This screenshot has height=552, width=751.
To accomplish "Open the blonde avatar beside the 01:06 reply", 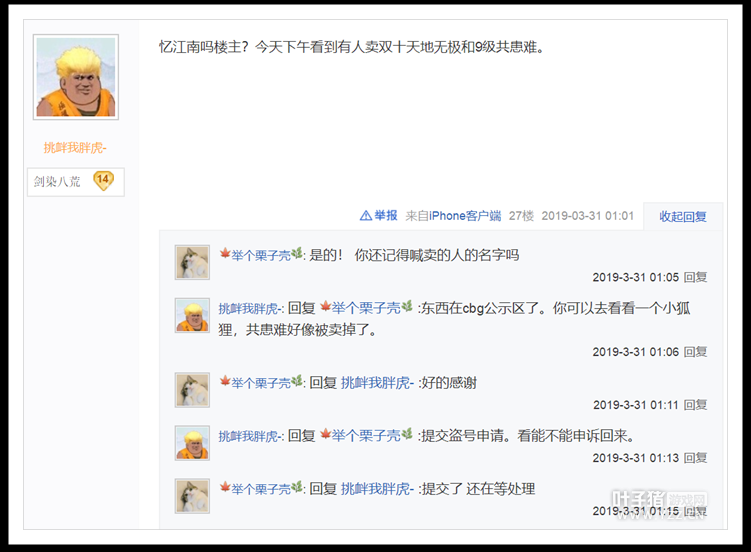I will coord(192,315).
